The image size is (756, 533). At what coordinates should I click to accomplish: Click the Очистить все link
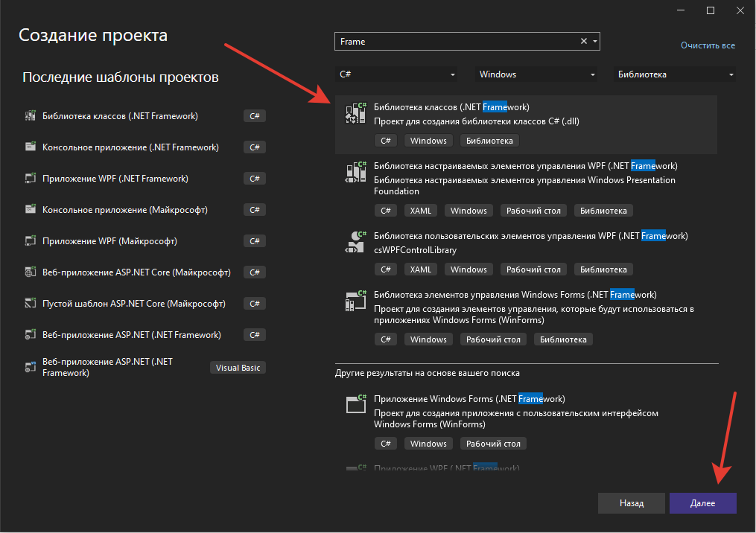tap(708, 45)
